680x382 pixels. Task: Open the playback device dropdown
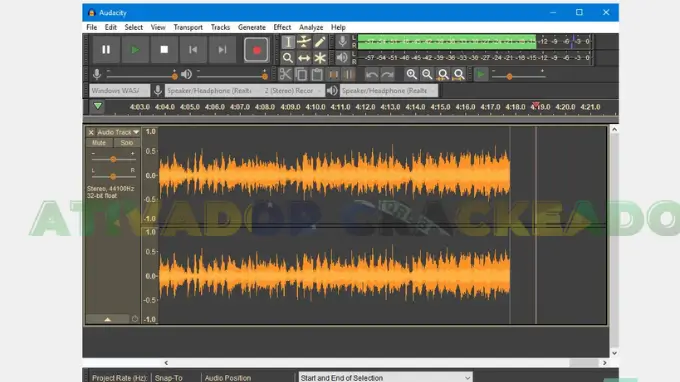[389, 91]
